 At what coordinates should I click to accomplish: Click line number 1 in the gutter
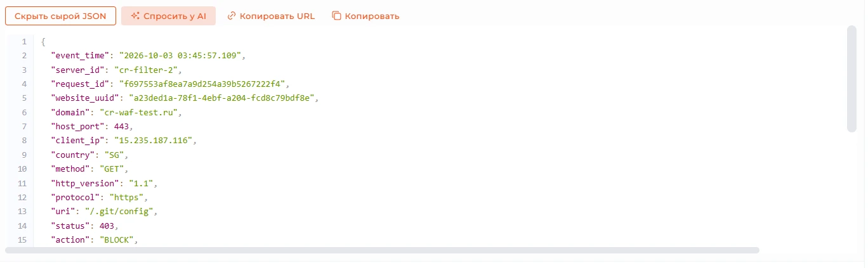[24, 41]
